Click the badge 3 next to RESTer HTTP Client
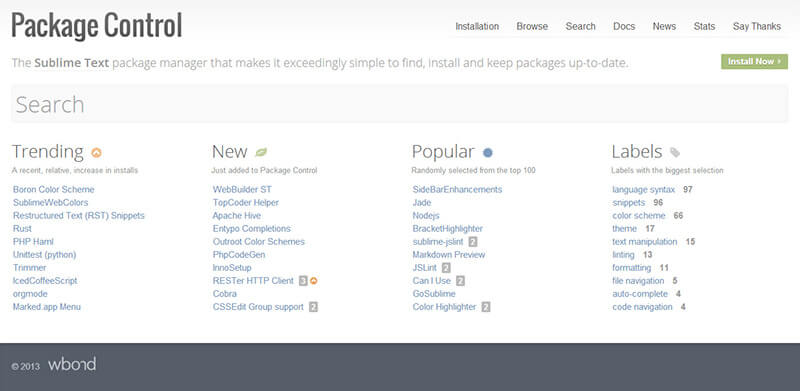The image size is (800, 391). click(303, 281)
